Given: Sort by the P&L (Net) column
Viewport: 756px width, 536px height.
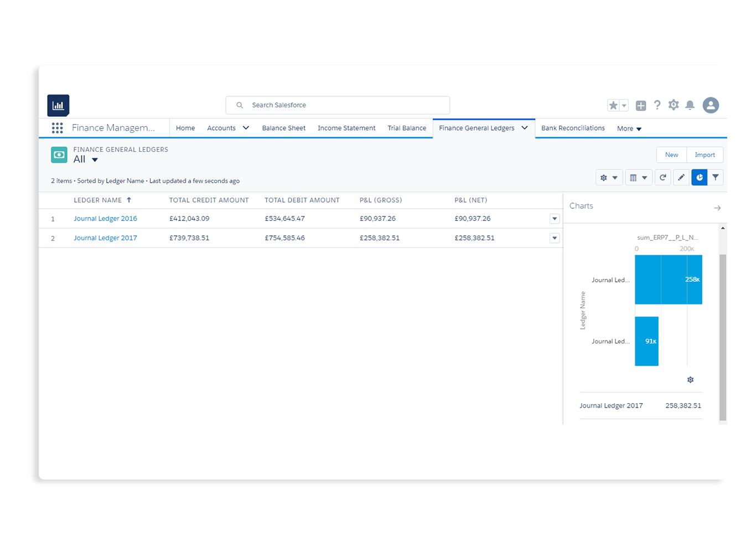Looking at the screenshot, I should tap(471, 200).
